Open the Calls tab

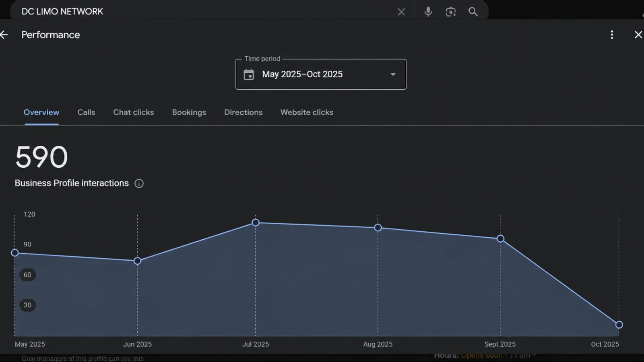click(86, 112)
